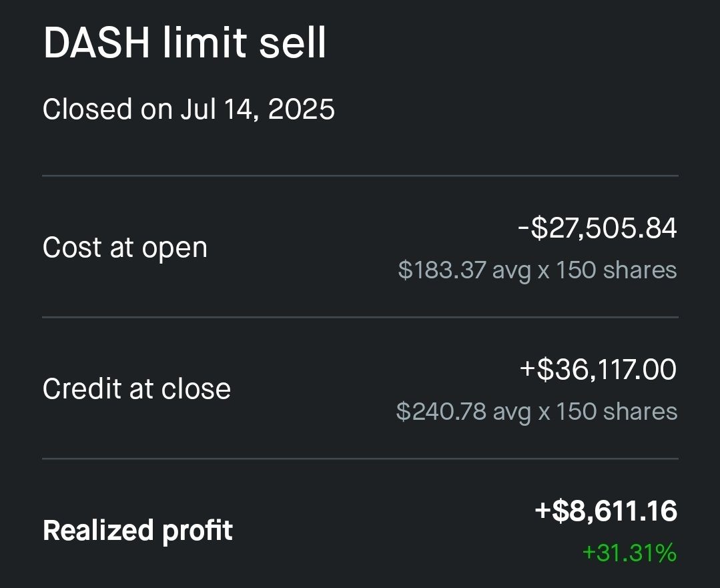Image resolution: width=720 pixels, height=588 pixels.
Task: Click the DASH limit sell heading
Action: pyautogui.click(x=185, y=42)
